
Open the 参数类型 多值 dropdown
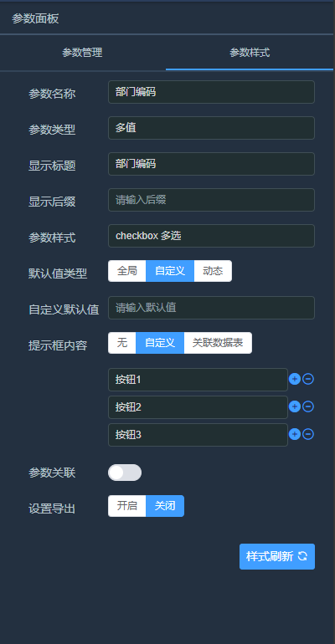tap(211, 128)
